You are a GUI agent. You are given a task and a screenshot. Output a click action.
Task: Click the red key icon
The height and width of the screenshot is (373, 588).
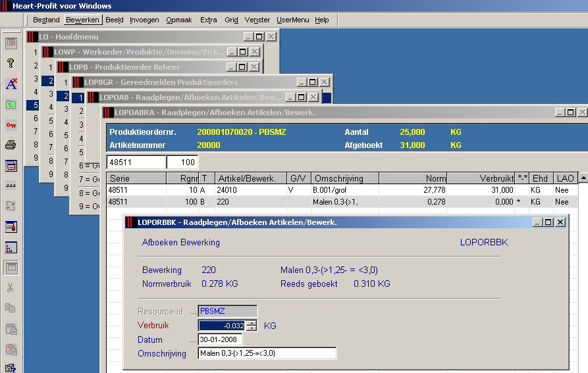click(x=11, y=125)
